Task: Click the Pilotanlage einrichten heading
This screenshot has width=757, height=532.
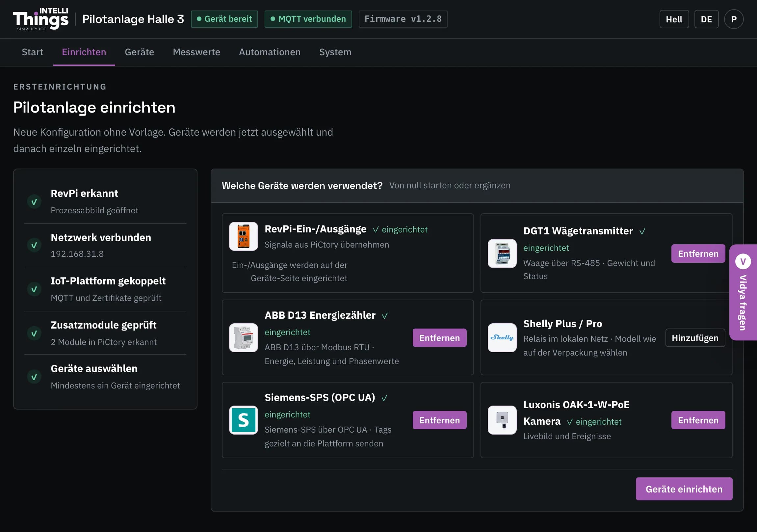Action: coord(94,108)
